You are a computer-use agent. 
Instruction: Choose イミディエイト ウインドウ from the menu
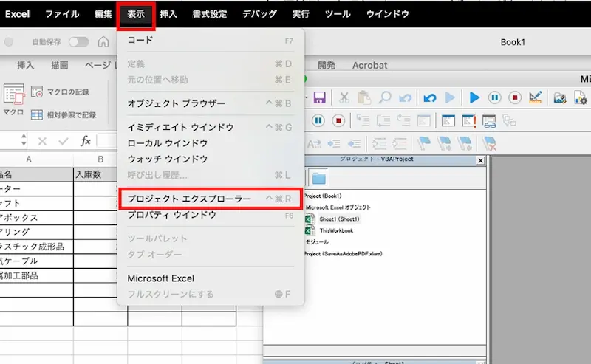tap(211, 127)
